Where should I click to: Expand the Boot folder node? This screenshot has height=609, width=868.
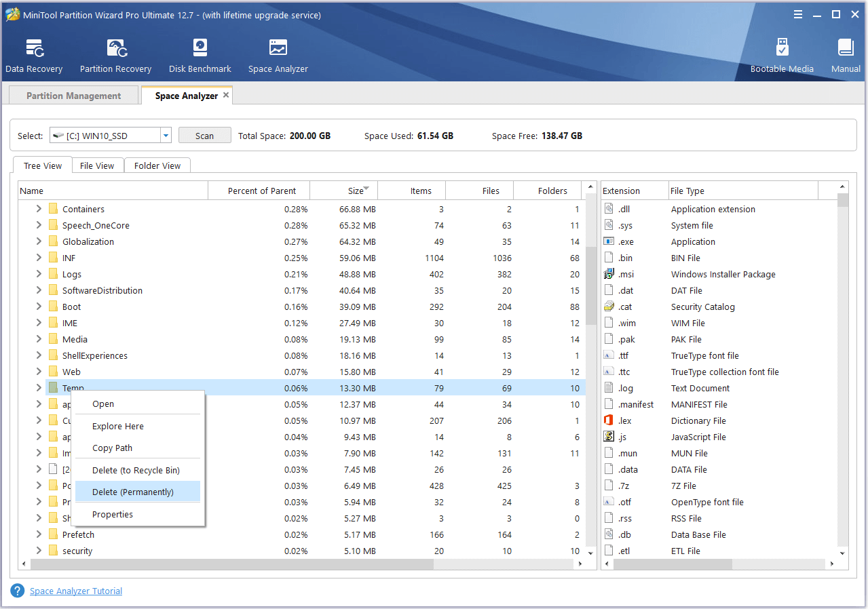tap(39, 307)
